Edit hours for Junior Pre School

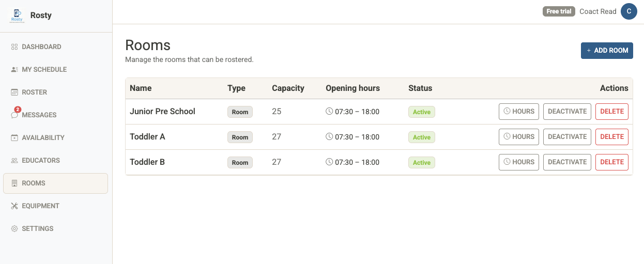point(518,112)
